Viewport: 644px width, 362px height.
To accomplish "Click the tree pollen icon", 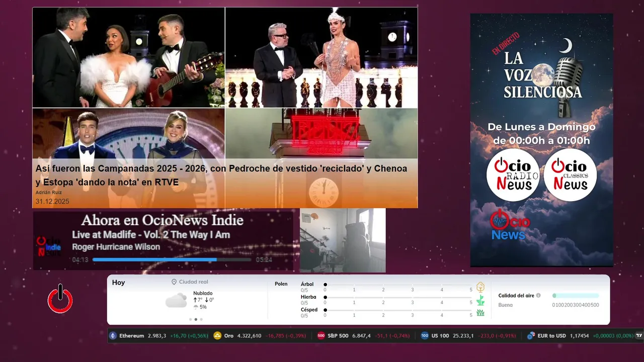I will pyautogui.click(x=480, y=287).
